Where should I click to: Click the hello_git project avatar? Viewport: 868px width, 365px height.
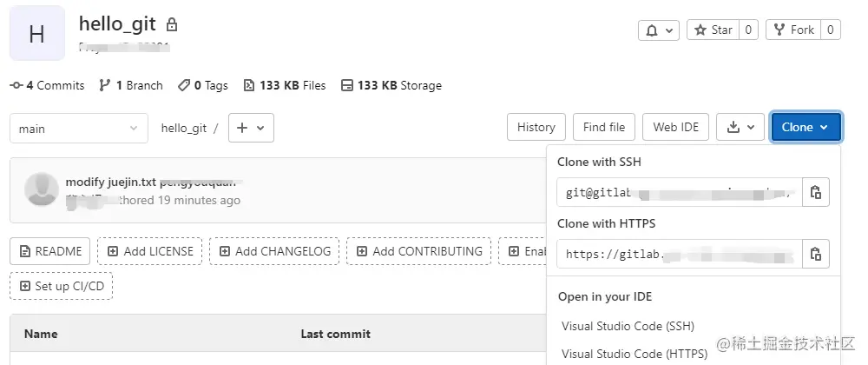coord(37,33)
